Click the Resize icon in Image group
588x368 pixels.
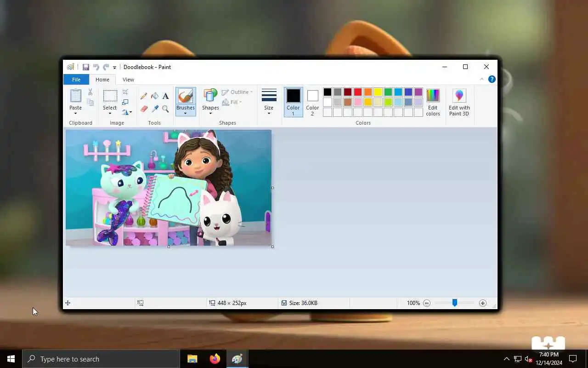pos(125,102)
